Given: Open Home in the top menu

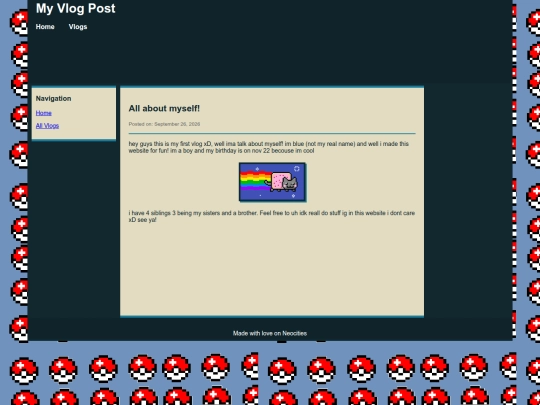Looking at the screenshot, I should click(45, 27).
